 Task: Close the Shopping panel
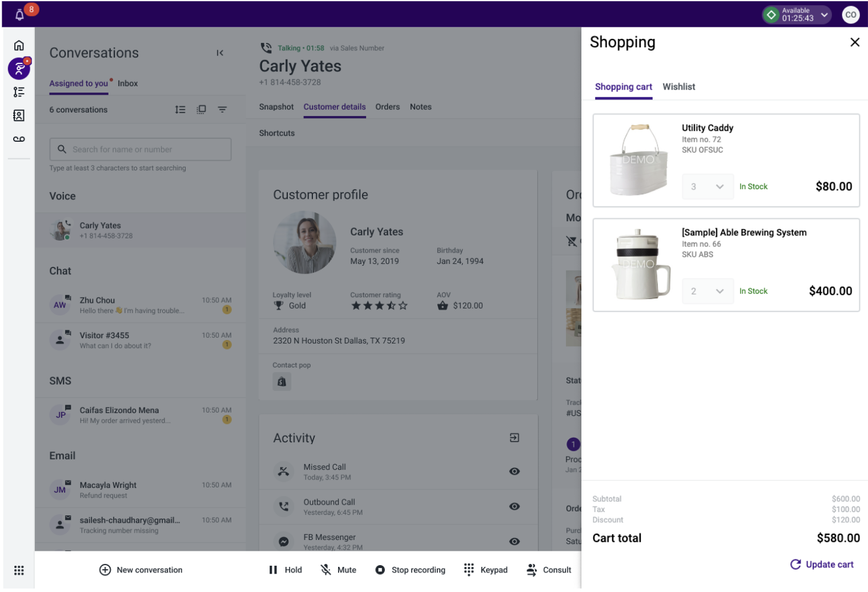(x=855, y=42)
